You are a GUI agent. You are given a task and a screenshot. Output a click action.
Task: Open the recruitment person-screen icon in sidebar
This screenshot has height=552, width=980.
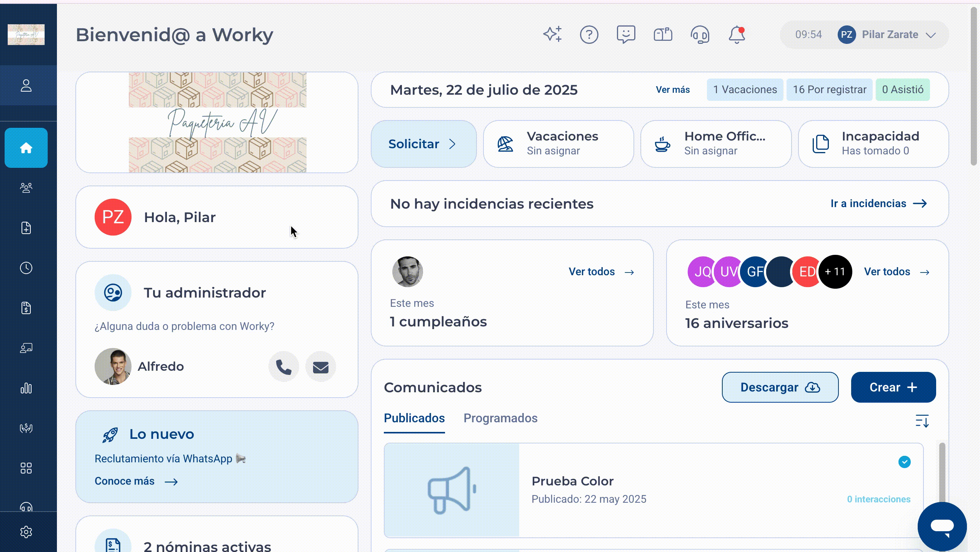click(26, 348)
